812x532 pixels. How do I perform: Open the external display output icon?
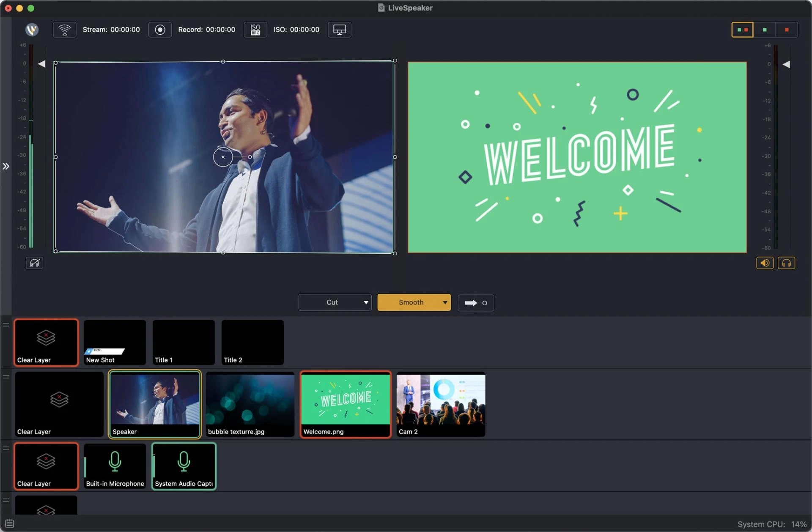tap(340, 30)
